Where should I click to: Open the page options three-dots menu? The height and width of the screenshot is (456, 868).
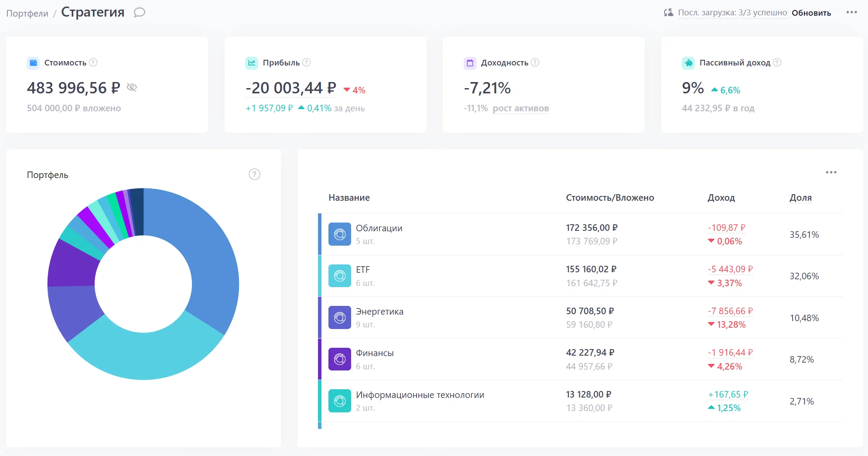pos(851,12)
